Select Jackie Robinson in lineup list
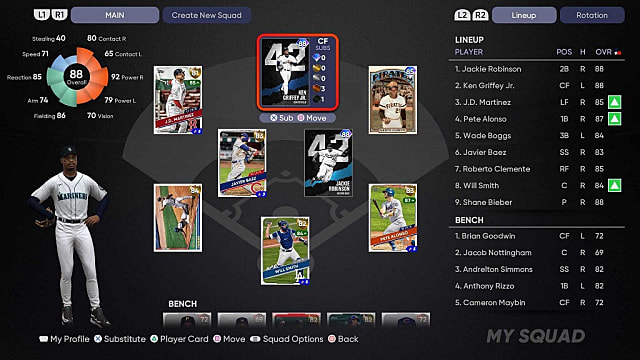The image size is (640, 360). pos(537,69)
